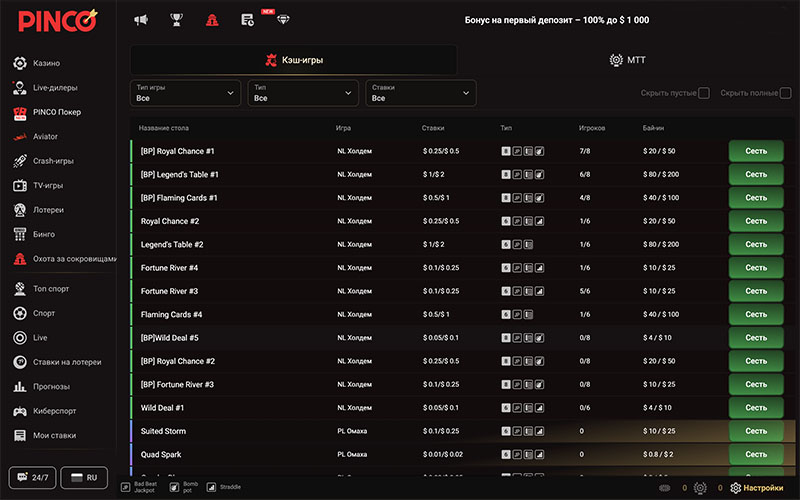Open the megaphone announcements icon
This screenshot has width=800, height=500.
point(141,20)
